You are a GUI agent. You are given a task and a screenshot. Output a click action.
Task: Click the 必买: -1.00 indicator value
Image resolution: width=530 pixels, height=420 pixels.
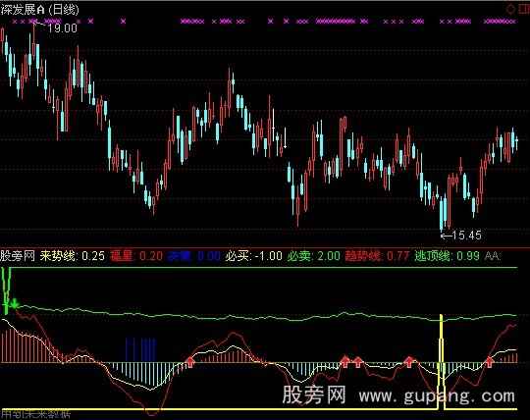(254, 256)
